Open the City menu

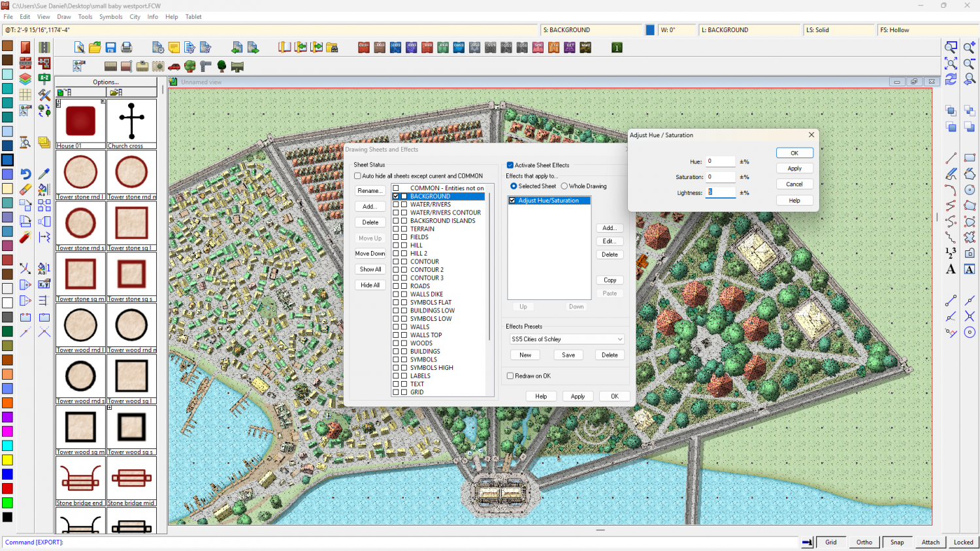[x=135, y=17]
